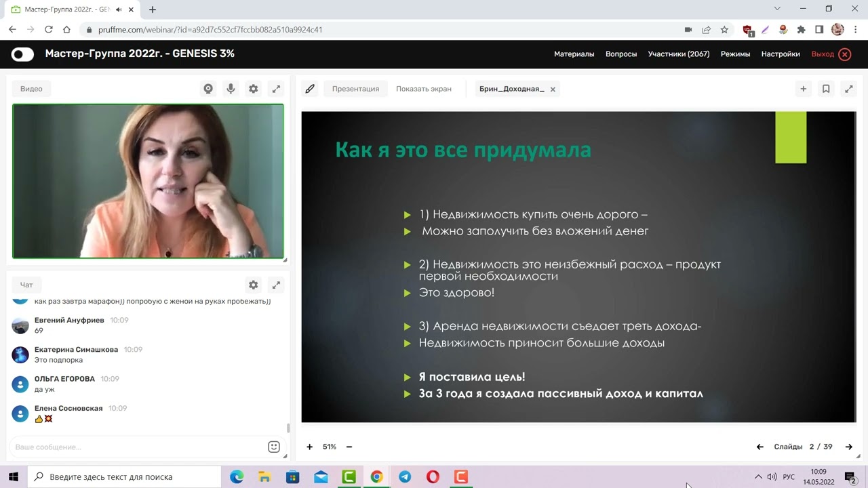Viewport: 868px width, 488px height.
Task: Enter presentation fullscreen with the arrows icon
Action: (849, 88)
